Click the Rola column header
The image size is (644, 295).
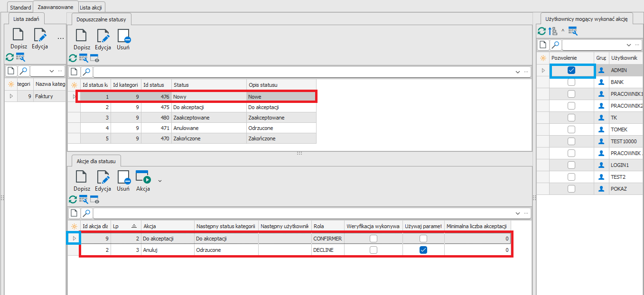coord(327,226)
